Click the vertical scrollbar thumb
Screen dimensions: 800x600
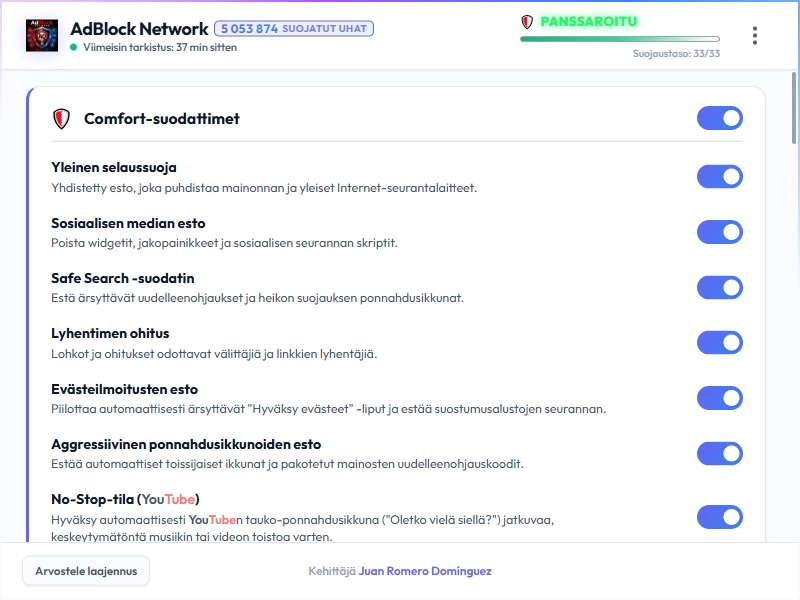(x=794, y=108)
